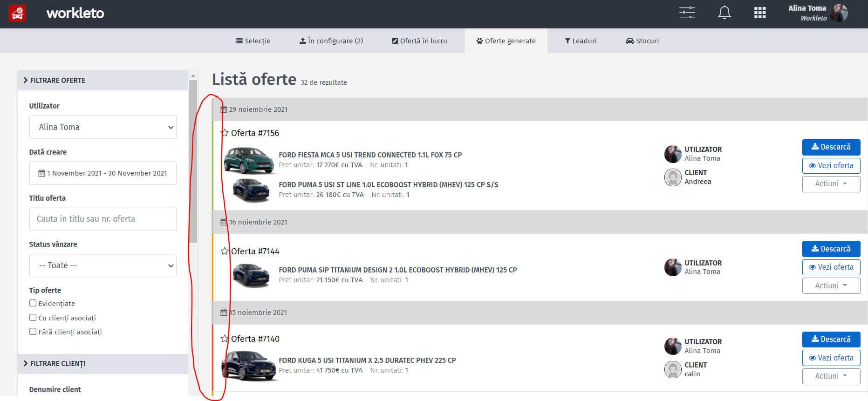Viewport: 868px width, 401px height.
Task: View offer #7144 with Vezi oferta
Action: point(831,267)
